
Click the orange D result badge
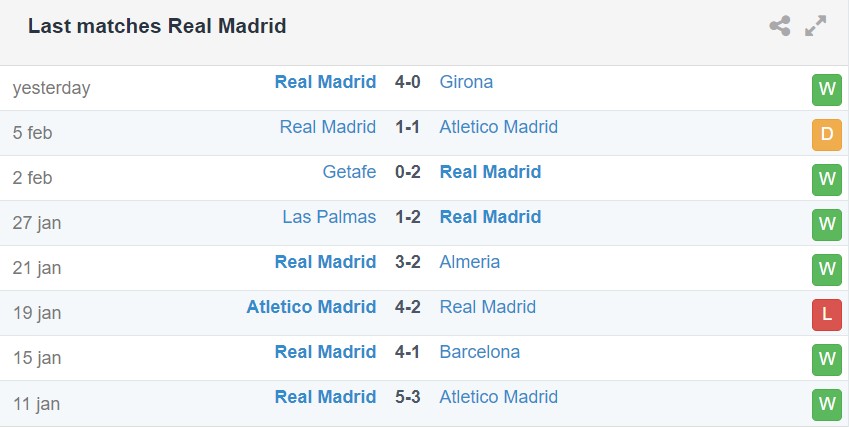click(x=826, y=134)
